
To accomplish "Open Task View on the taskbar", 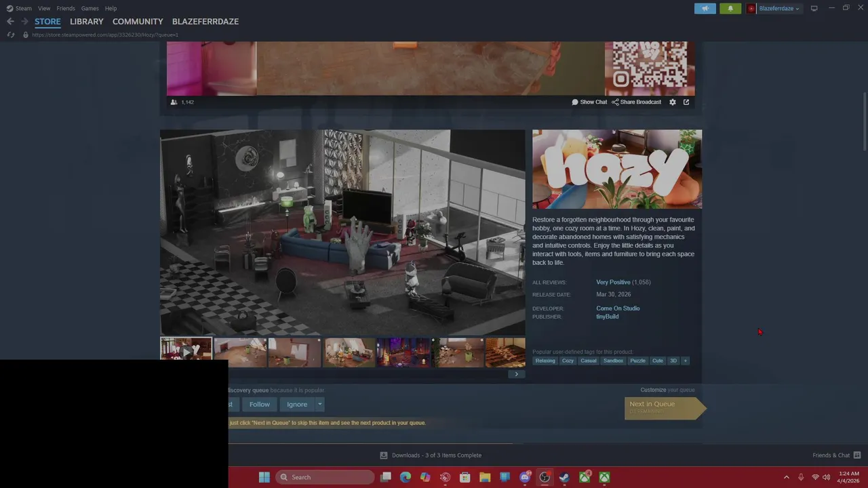I will 386,477.
